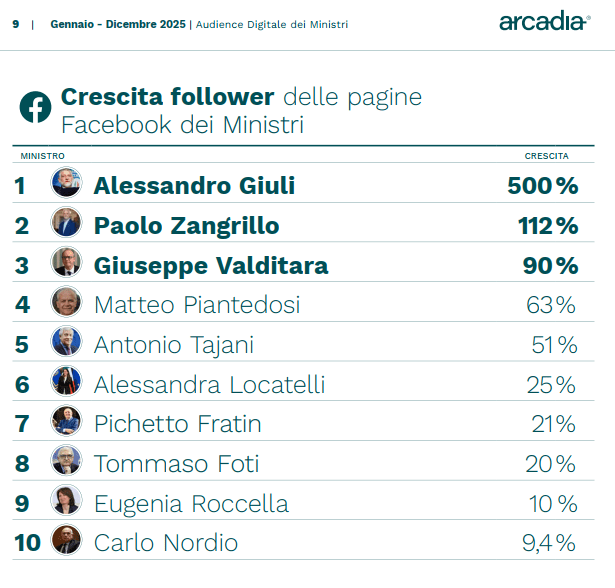Click Matteo Piantedosi's avatar
This screenshot has height=588, width=615.
(x=66, y=302)
